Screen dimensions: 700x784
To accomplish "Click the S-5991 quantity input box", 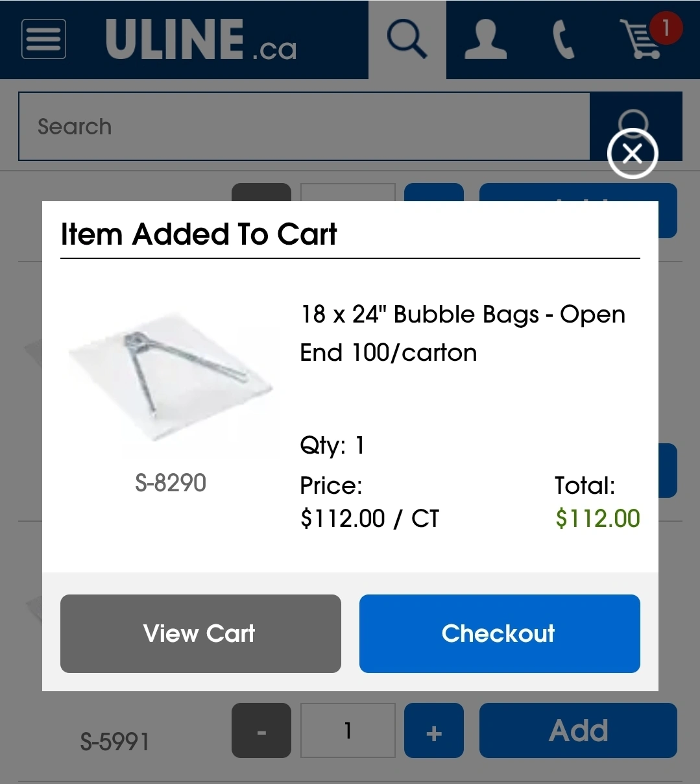I will pos(348,731).
